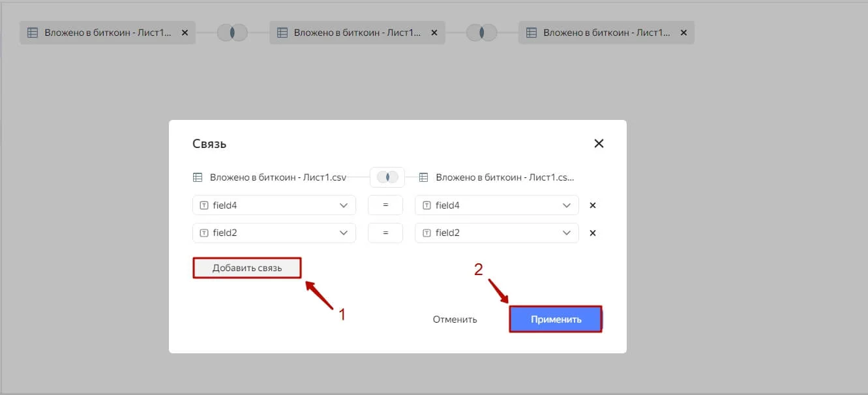Click the equals operator in the field4 row

[385, 205]
